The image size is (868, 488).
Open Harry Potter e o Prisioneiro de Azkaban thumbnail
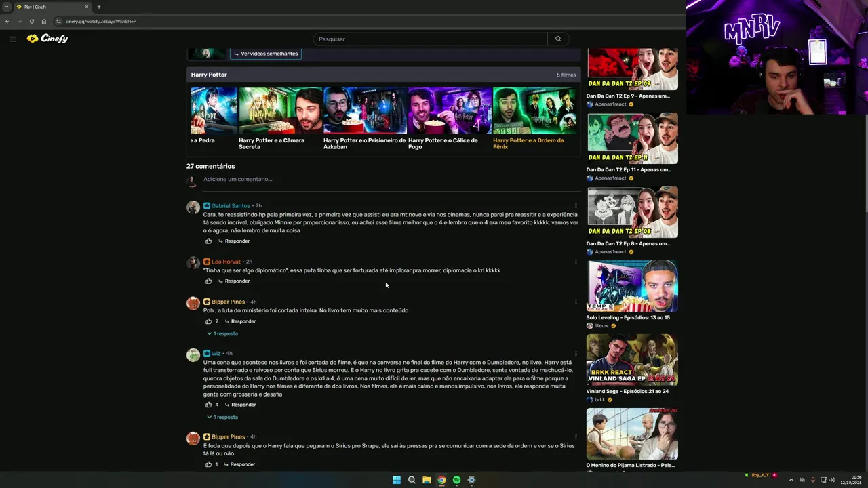365,110
